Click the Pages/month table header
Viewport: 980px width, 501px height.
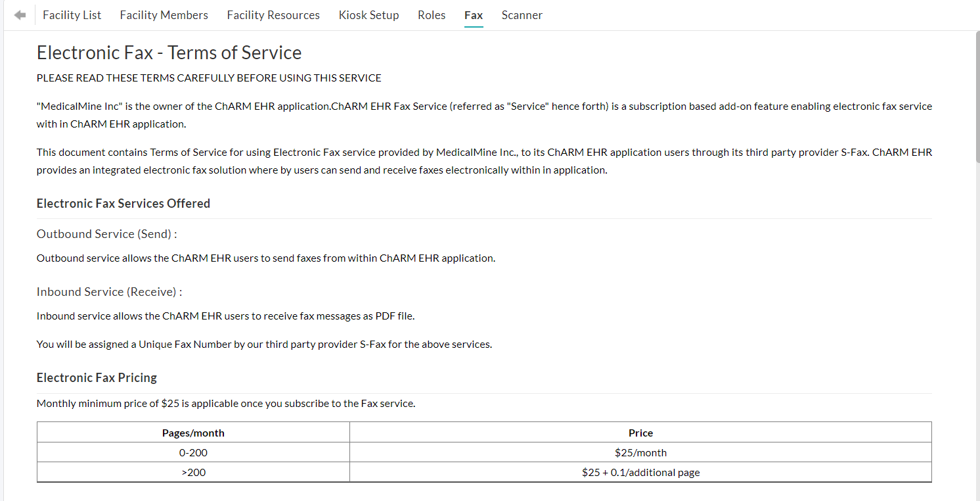194,433
